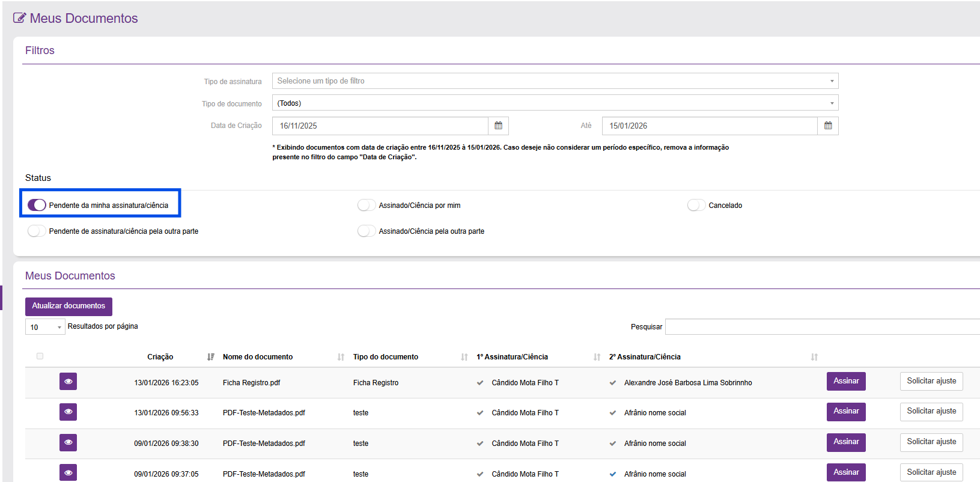
Task: Open calendar picker for start creation date
Action: tap(498, 126)
